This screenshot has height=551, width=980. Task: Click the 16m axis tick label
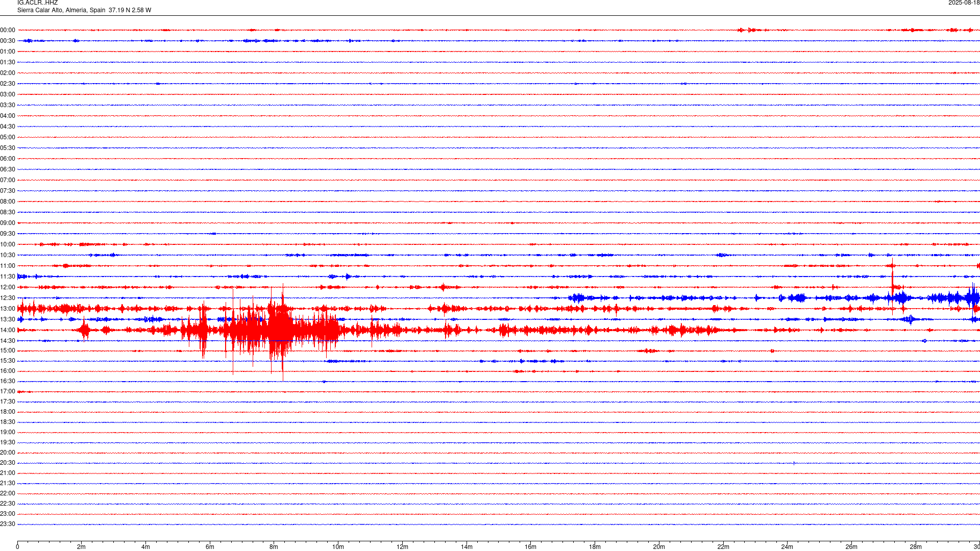pyautogui.click(x=531, y=547)
